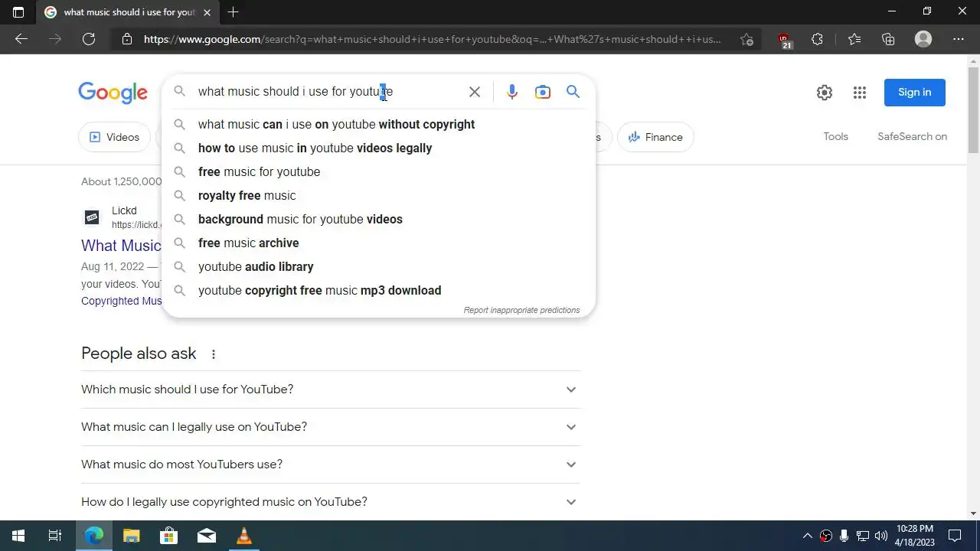Select the Videos filter tab
980x551 pixels.
click(114, 137)
